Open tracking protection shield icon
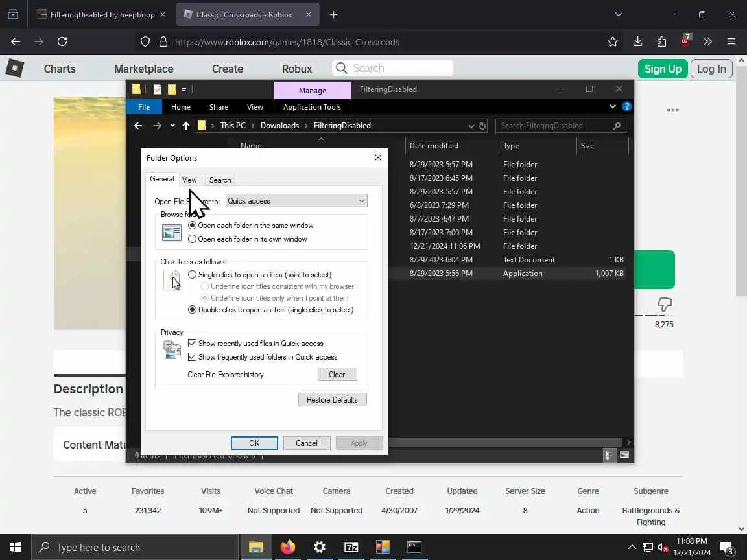Screen dimensions: 747x560 145,42
